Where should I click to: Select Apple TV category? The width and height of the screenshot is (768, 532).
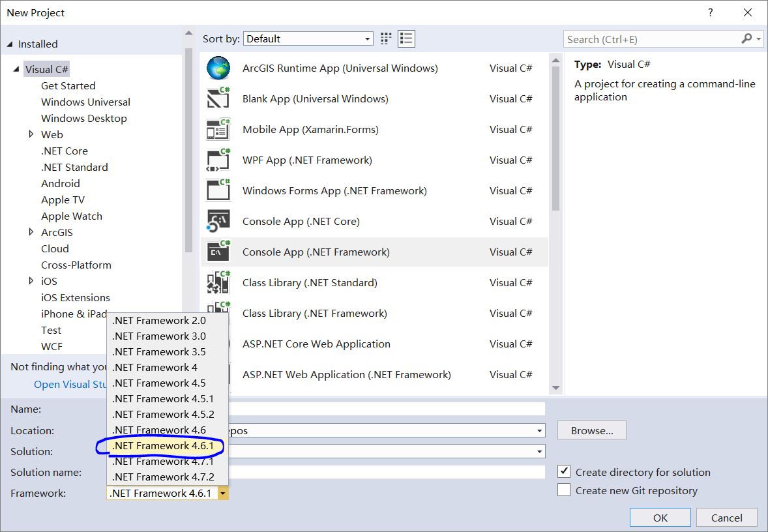click(63, 200)
